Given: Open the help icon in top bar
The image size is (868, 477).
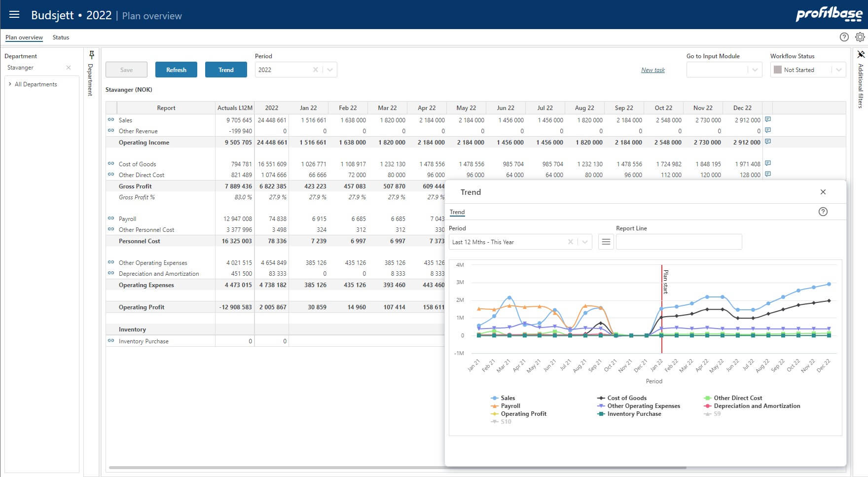Looking at the screenshot, I should tap(844, 37).
